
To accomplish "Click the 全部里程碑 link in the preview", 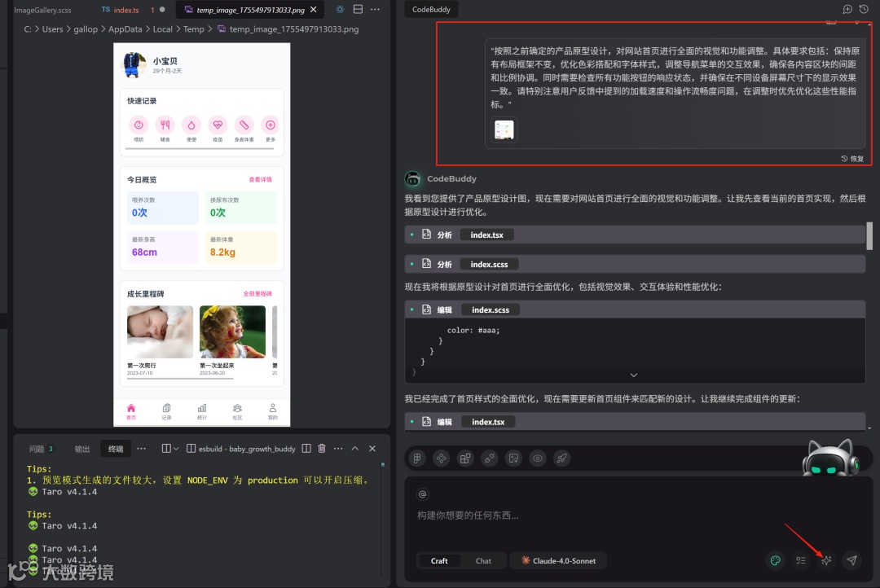I will pos(257,293).
